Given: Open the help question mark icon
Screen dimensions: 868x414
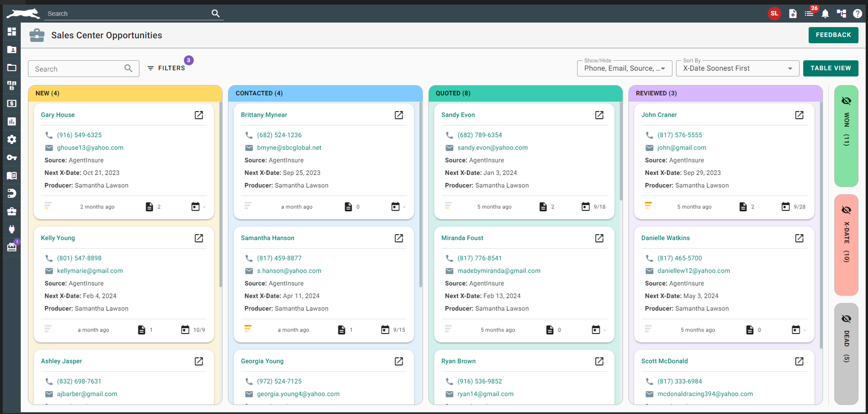Looking at the screenshot, I should pos(857,14).
